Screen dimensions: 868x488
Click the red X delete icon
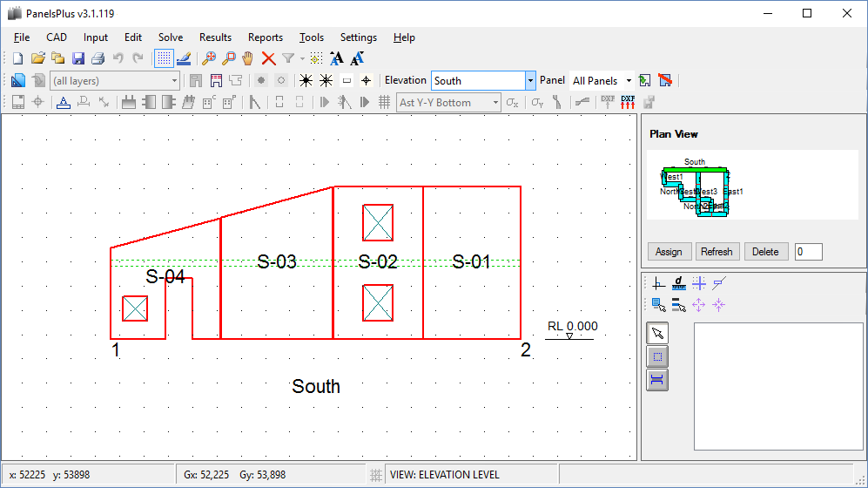[268, 59]
